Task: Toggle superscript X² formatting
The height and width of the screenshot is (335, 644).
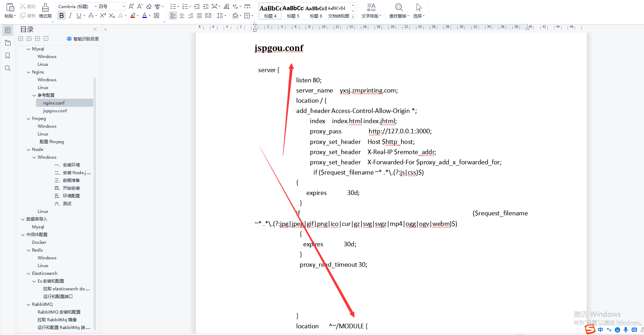Action: 103,15
